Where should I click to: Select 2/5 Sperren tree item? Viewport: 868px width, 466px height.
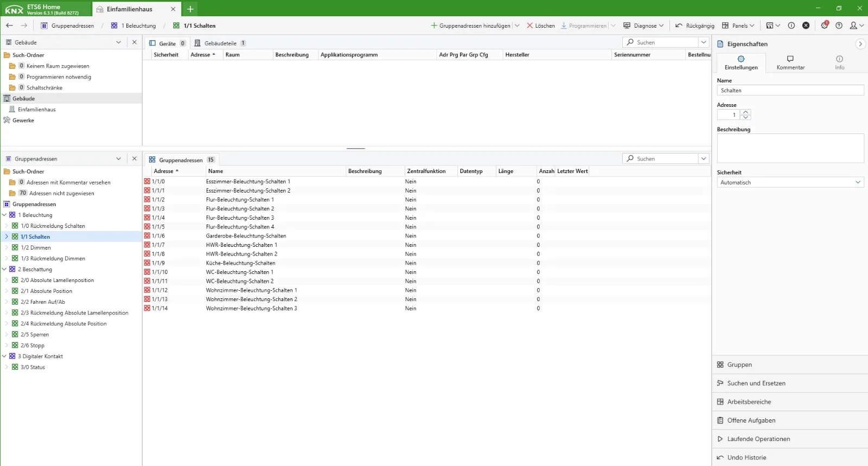[x=35, y=334]
